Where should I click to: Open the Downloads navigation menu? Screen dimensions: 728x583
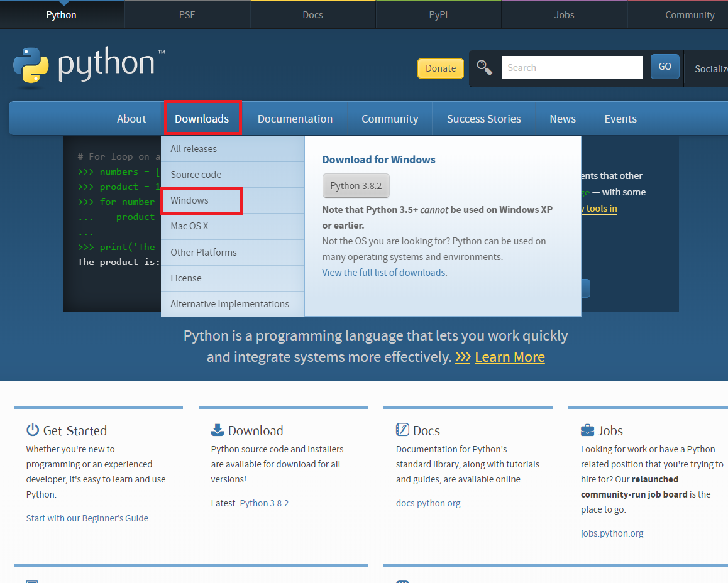pyautogui.click(x=202, y=119)
